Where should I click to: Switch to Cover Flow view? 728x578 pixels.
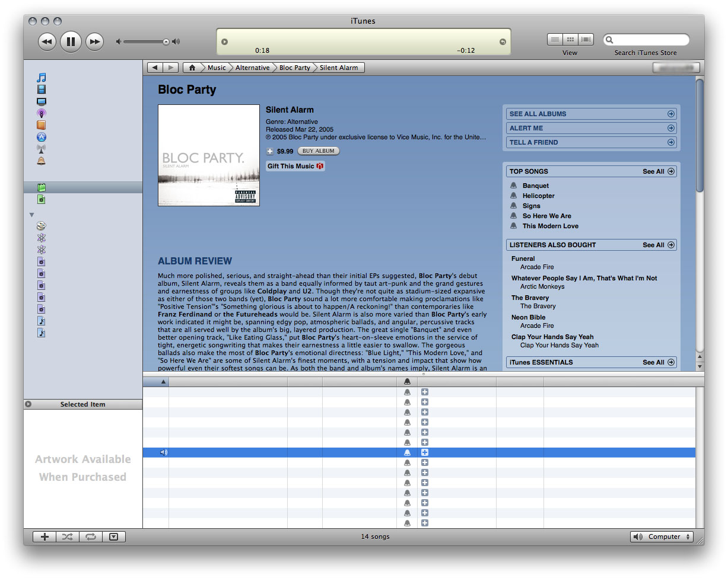586,39
